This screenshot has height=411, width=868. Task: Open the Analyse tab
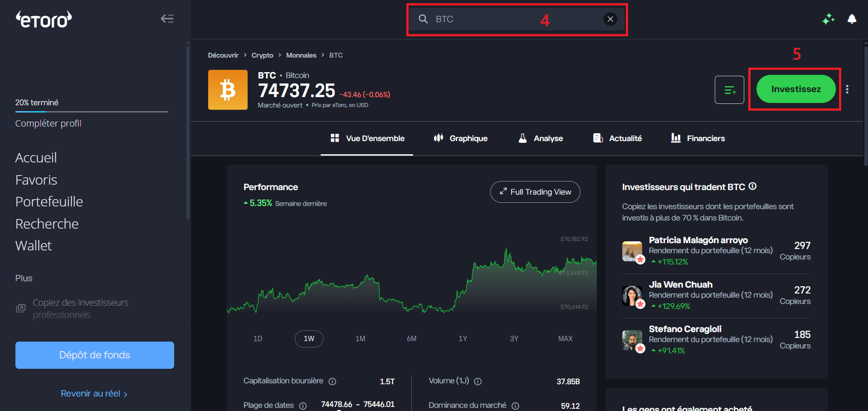[x=541, y=138]
